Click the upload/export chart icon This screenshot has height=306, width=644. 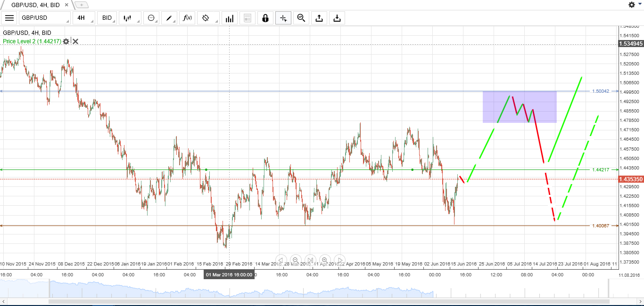[319, 18]
